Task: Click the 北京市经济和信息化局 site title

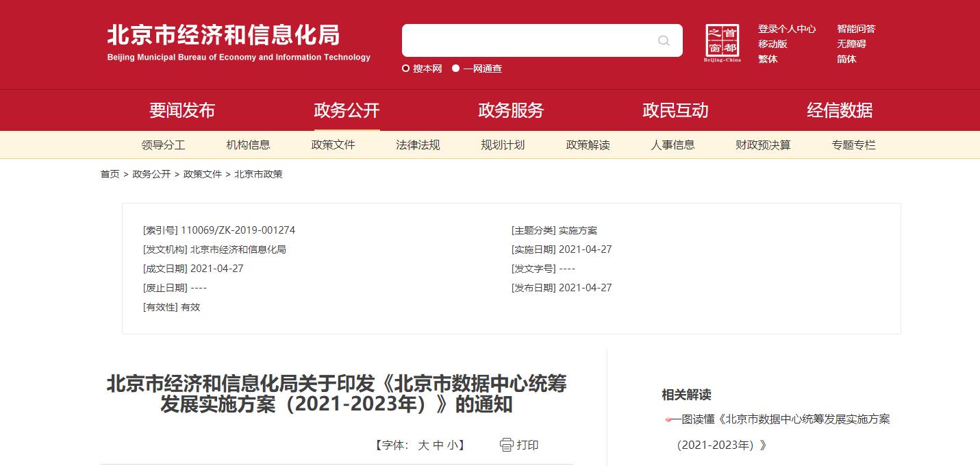Action: click(x=223, y=35)
